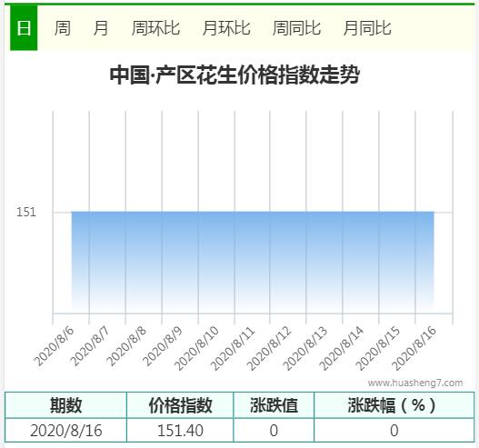The height and width of the screenshot is (448, 479).
Task: Click the 2020/8/15 axis date label
Action: coord(378,348)
